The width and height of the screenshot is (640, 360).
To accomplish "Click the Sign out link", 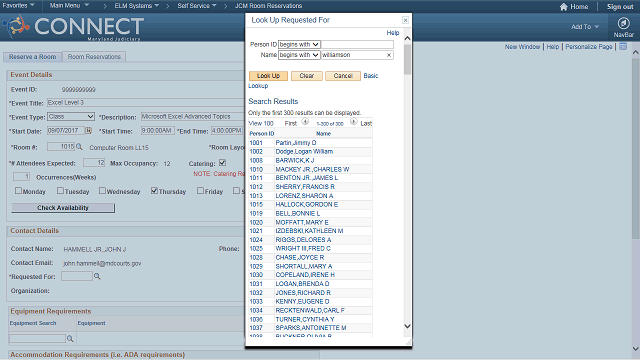I will tap(620, 7).
